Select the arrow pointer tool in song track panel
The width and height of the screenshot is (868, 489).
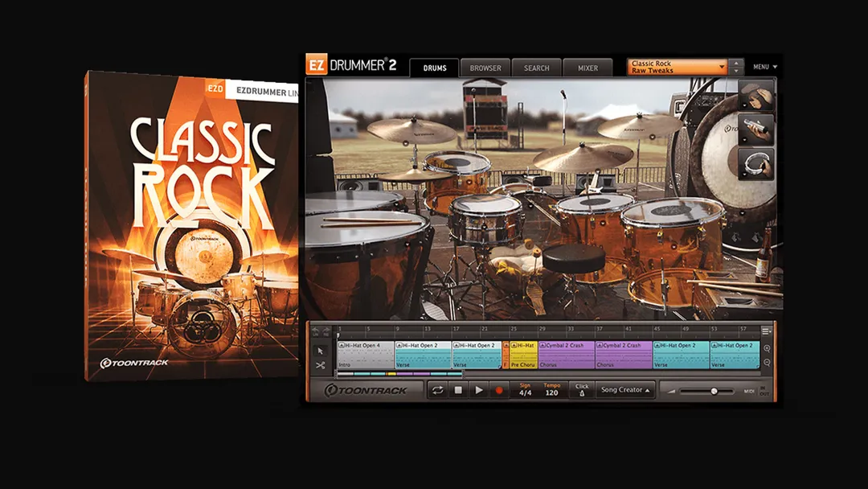tap(320, 351)
